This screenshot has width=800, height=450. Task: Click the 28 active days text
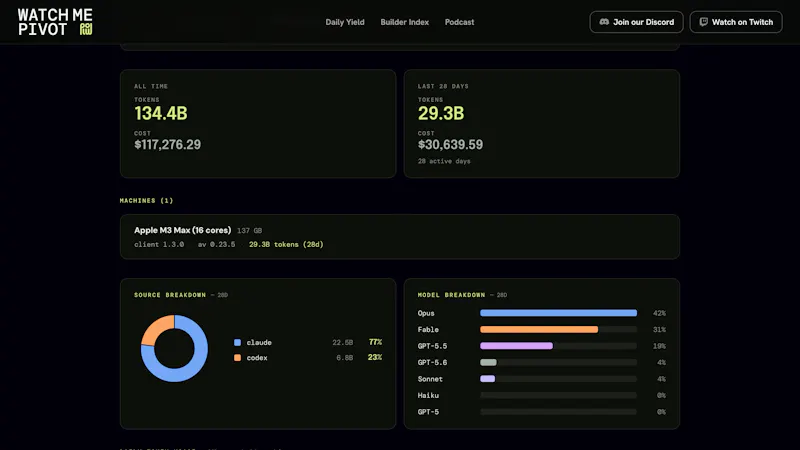pos(444,161)
